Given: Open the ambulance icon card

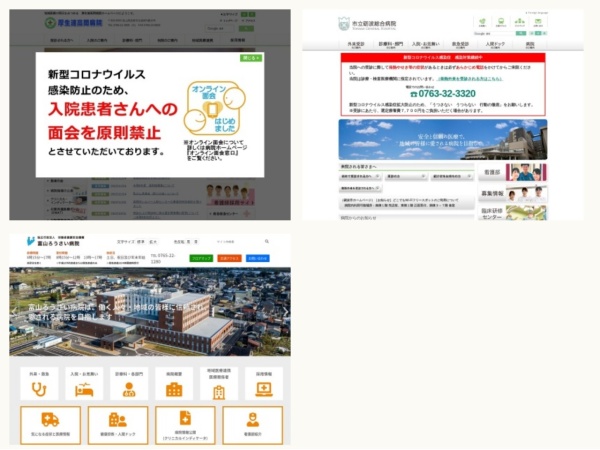Looking at the screenshot, I should pos(51,426).
